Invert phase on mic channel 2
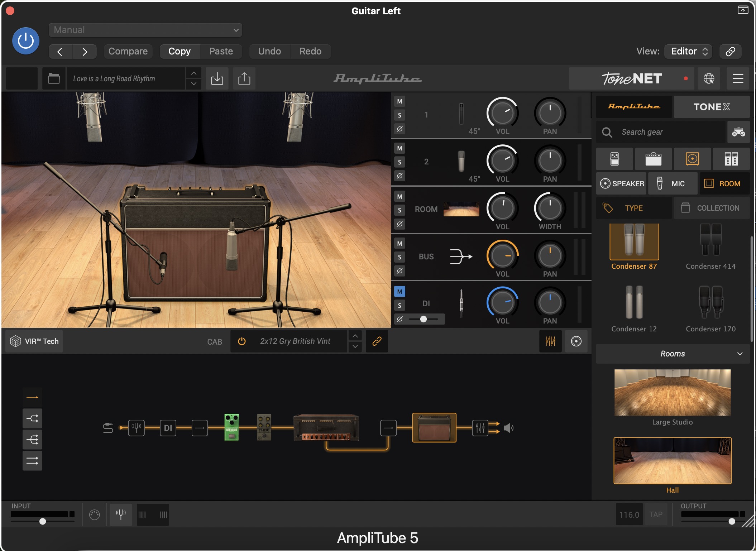Image resolution: width=756 pixels, height=551 pixels. (x=399, y=176)
